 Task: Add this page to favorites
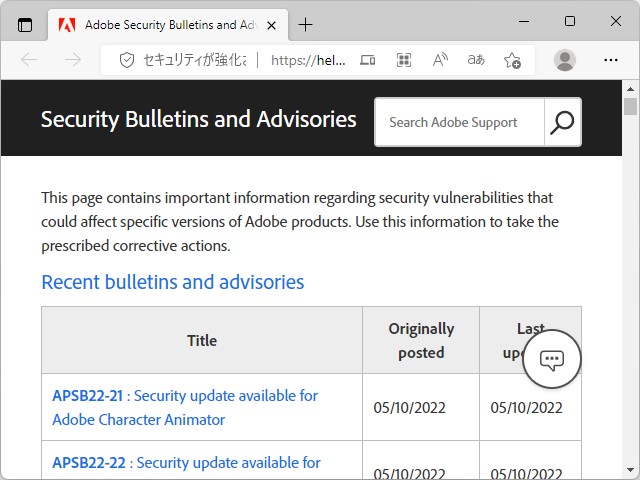[512, 60]
